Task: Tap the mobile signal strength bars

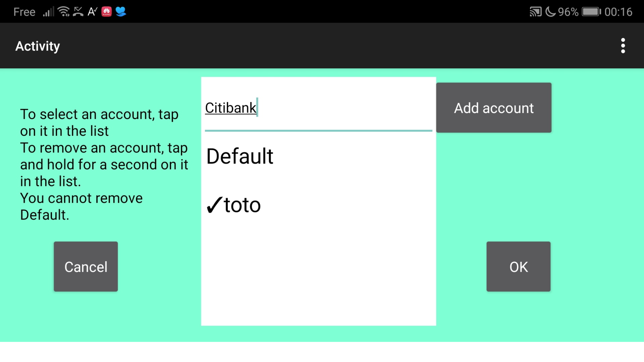Action: coord(48,12)
